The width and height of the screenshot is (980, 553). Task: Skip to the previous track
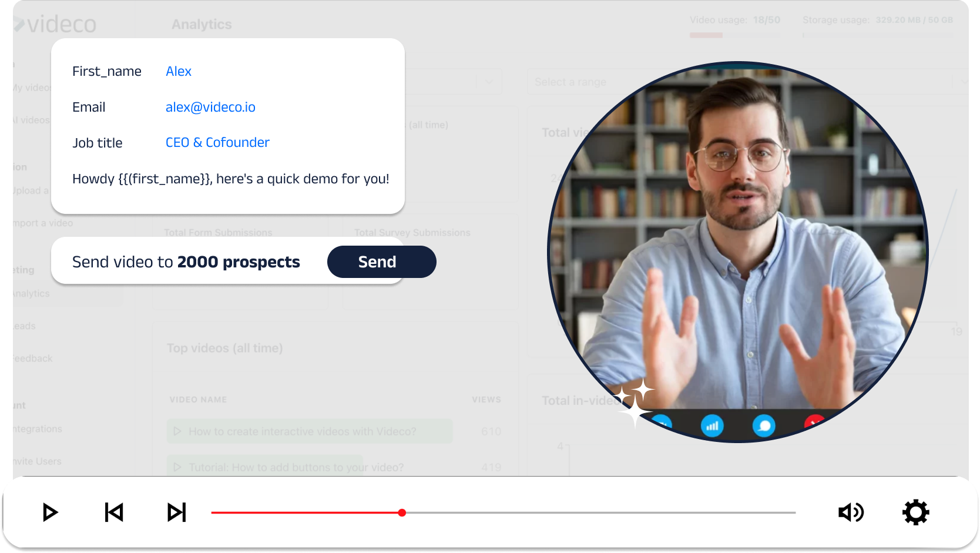(114, 512)
